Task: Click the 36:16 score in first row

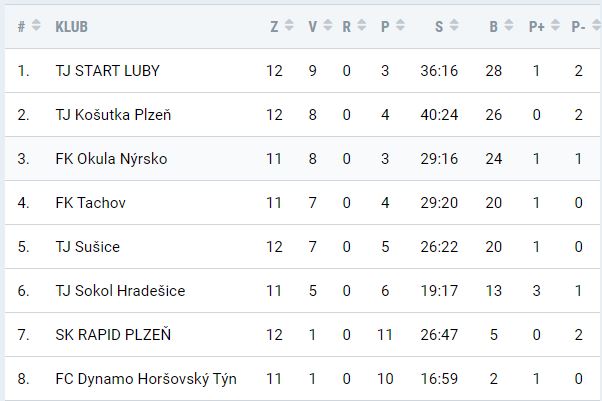Action: click(440, 71)
